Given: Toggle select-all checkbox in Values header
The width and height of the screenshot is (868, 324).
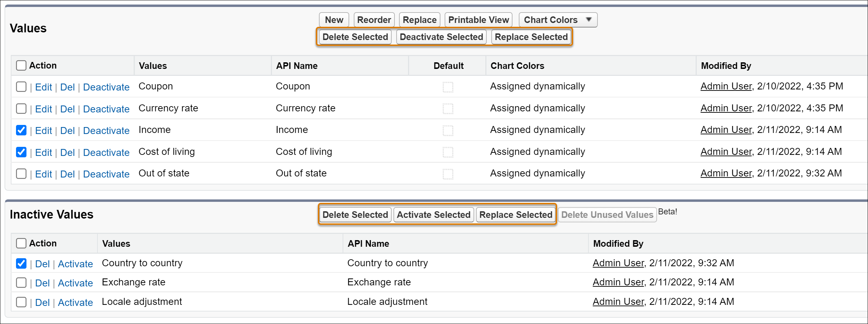Looking at the screenshot, I should coord(21,65).
